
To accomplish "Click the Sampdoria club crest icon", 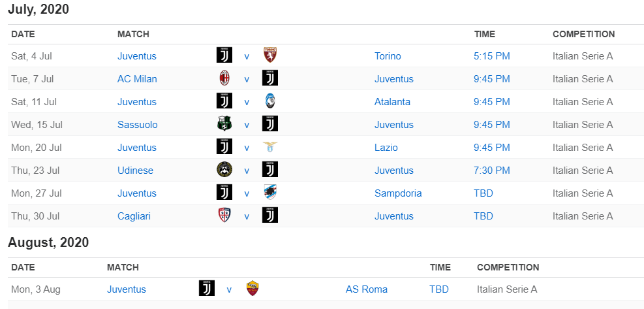I will pos(269,193).
